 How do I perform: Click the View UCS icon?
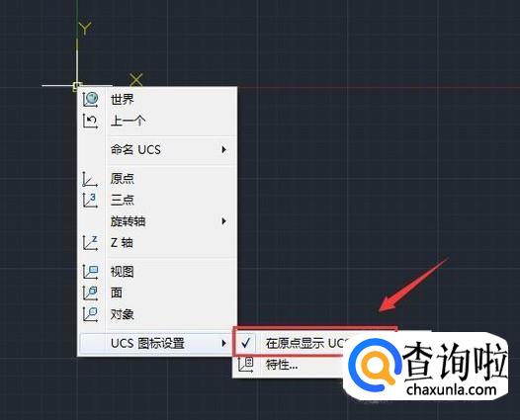90,272
